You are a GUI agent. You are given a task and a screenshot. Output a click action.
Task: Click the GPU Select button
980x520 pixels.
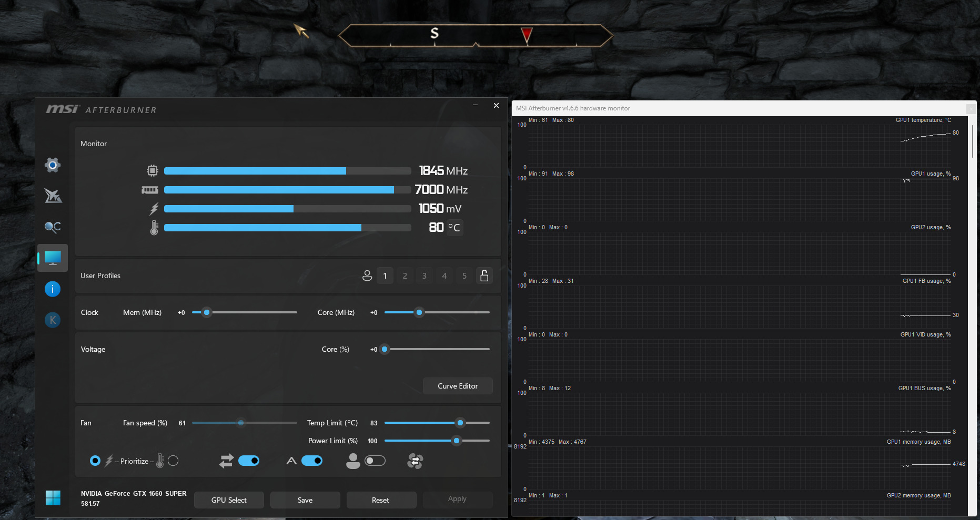[229, 500]
